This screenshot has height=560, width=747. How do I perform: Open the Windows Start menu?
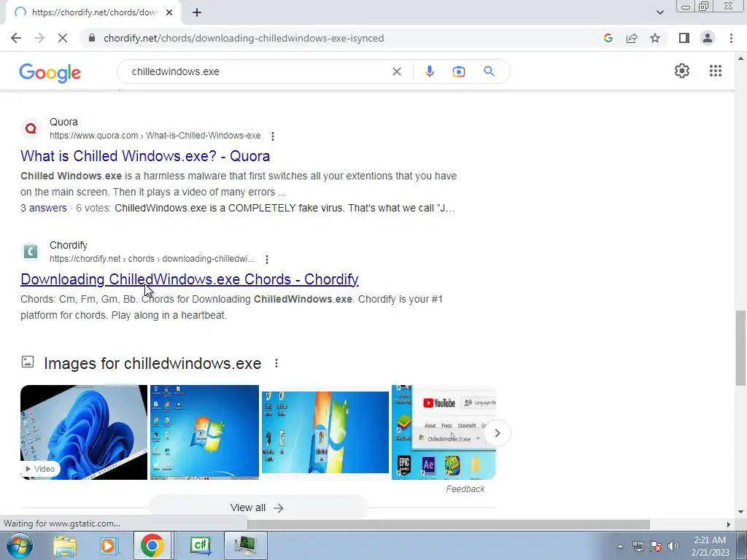tap(19, 545)
